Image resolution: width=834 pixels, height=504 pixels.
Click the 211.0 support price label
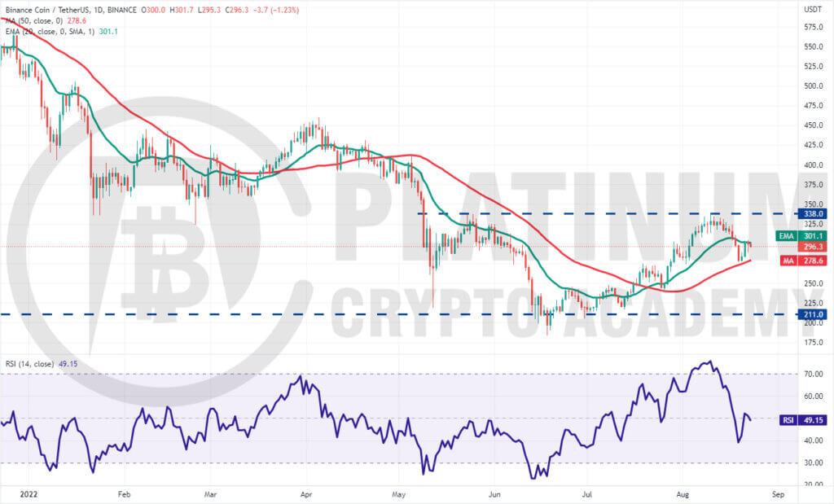(x=813, y=315)
